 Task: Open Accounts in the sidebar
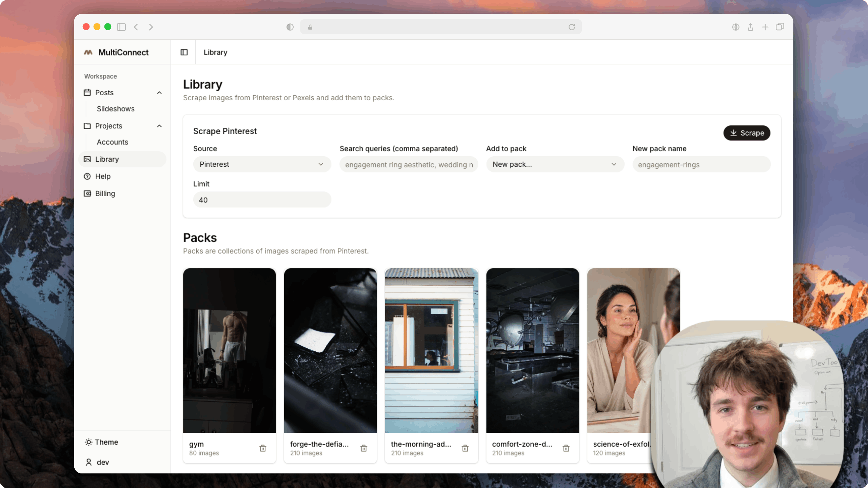pyautogui.click(x=113, y=142)
